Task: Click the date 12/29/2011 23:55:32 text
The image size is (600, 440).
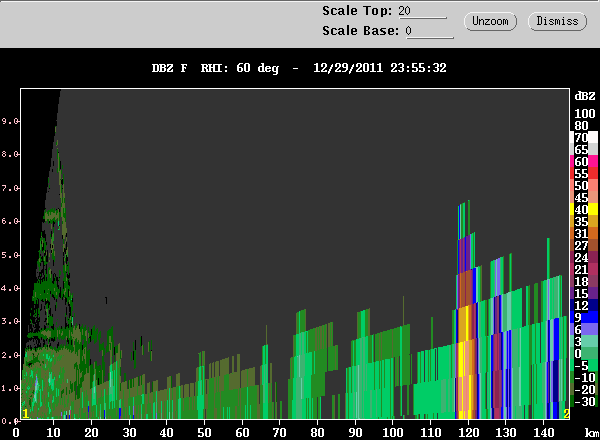Action: (x=380, y=68)
